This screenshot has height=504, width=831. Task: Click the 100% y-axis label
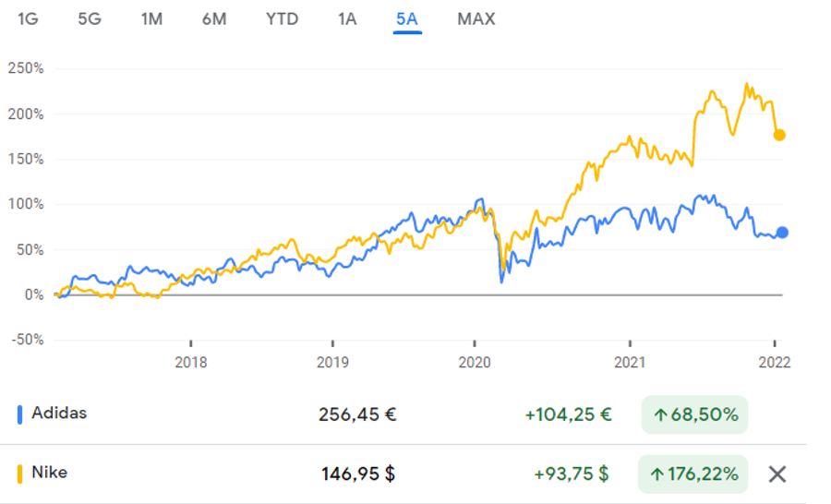[26, 204]
